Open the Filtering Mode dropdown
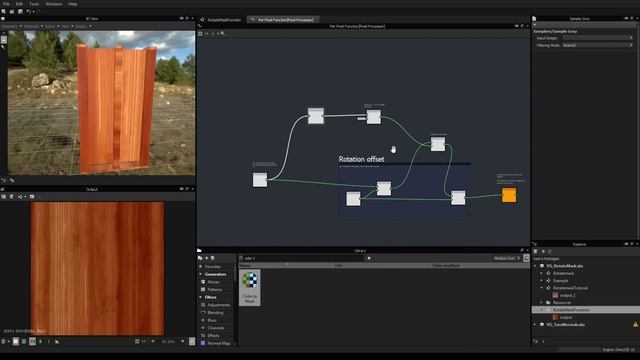The image size is (640, 360). (598, 45)
